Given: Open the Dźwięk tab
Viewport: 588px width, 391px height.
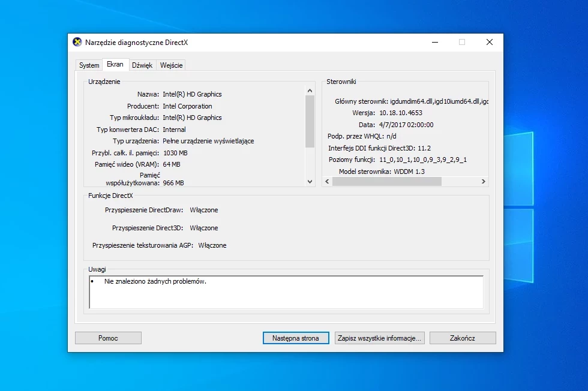Looking at the screenshot, I should click(142, 65).
